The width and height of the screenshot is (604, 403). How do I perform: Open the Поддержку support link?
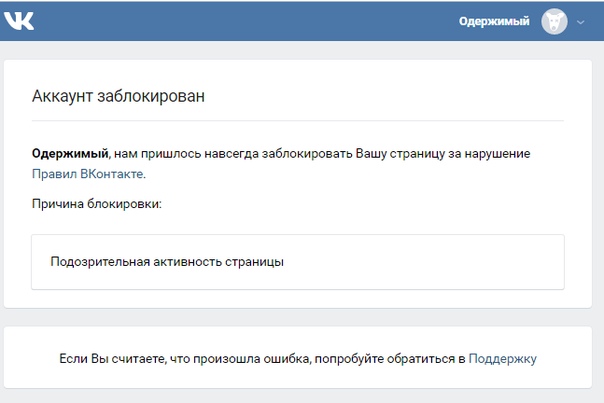[x=502, y=359]
